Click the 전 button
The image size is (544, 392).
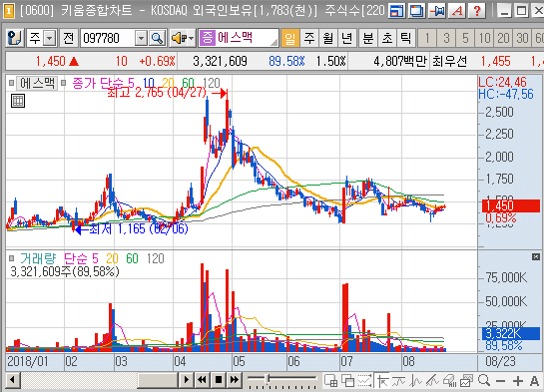coord(69,38)
